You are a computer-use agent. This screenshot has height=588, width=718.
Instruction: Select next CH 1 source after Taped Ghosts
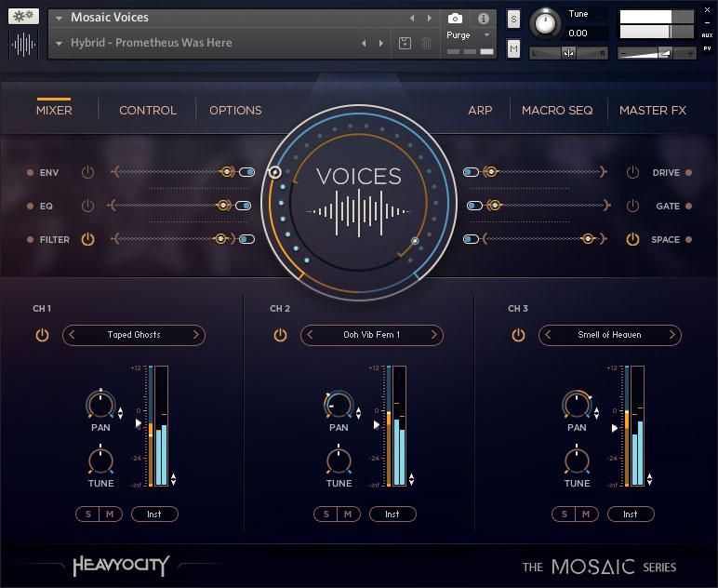[196, 335]
